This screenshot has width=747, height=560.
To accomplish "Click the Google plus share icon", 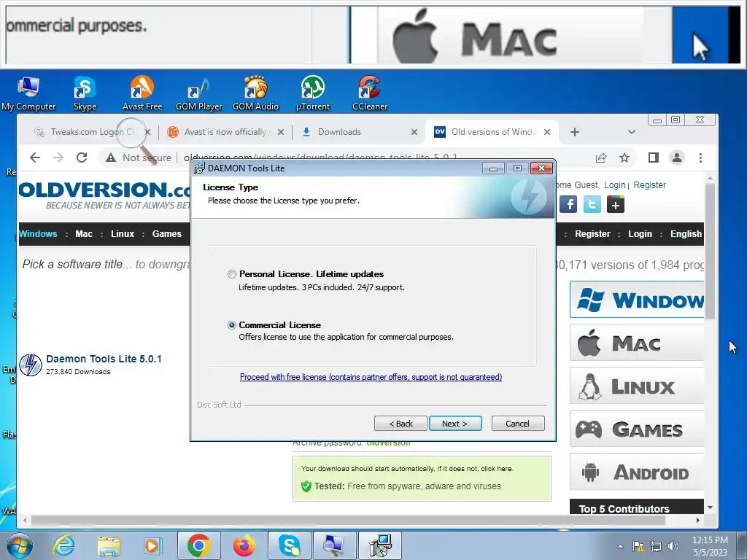I will point(616,205).
